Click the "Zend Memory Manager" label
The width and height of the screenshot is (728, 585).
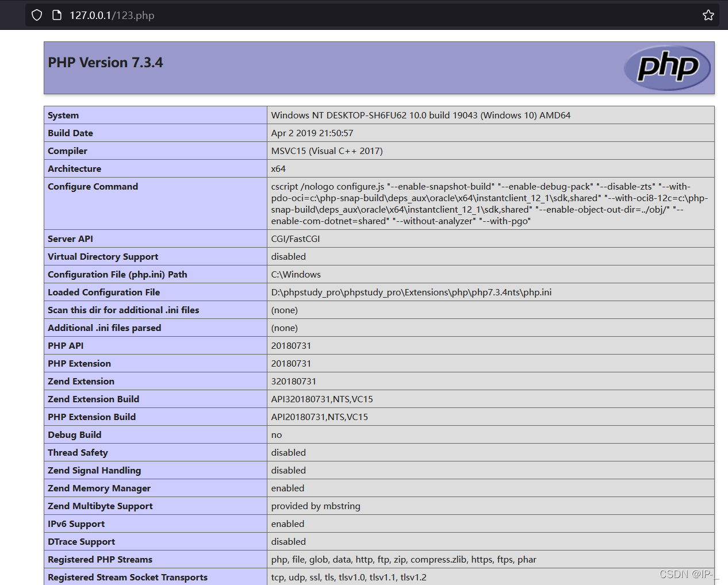(x=99, y=488)
